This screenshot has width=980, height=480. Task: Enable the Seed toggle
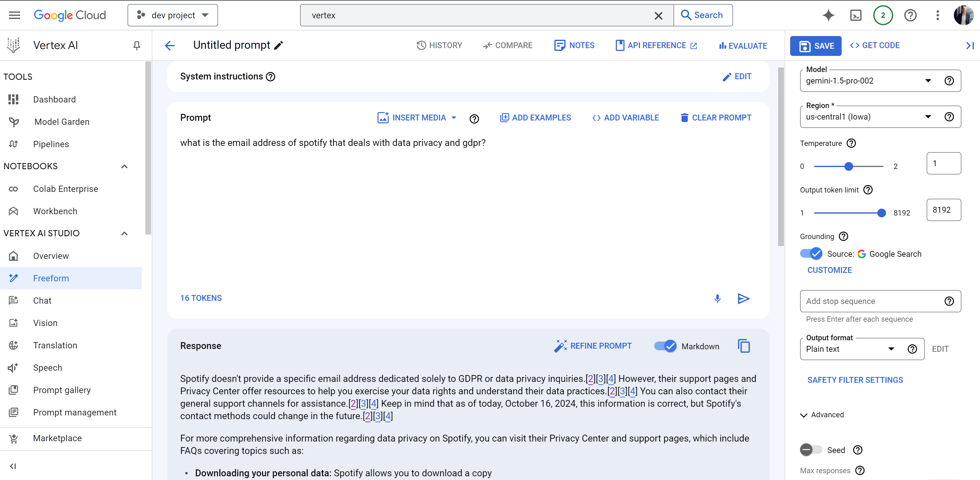(811, 450)
